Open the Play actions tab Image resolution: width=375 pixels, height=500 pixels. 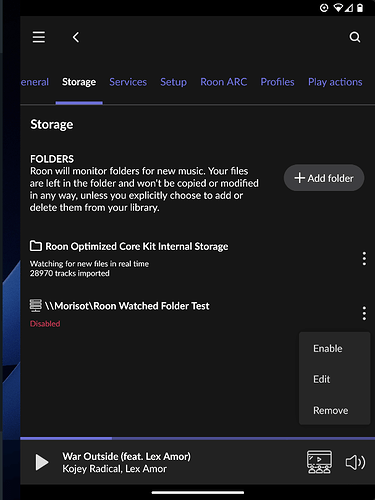pyautogui.click(x=335, y=82)
